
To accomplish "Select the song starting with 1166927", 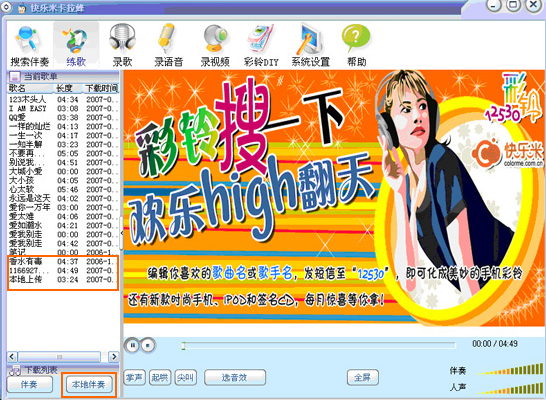I will (63, 270).
